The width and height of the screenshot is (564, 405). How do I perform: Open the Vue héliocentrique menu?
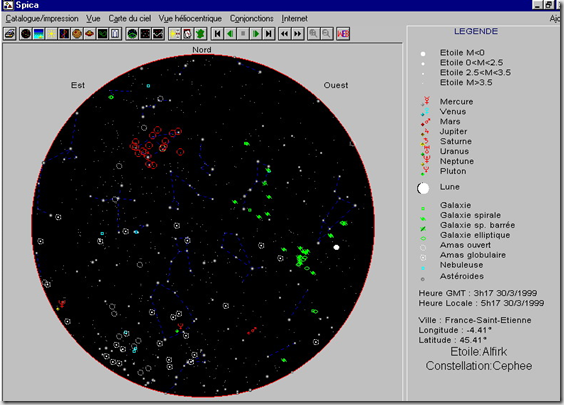point(190,18)
